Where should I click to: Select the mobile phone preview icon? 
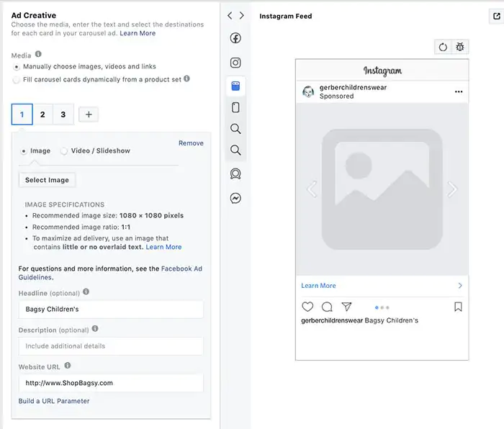point(235,107)
